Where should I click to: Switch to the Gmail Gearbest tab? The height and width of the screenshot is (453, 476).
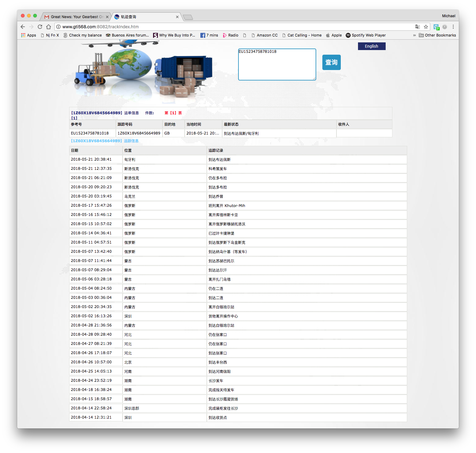(x=75, y=17)
